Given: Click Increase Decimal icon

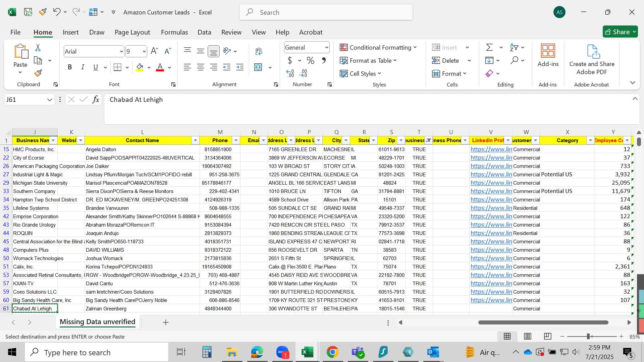Looking at the screenshot, I should pyautogui.click(x=290, y=73).
